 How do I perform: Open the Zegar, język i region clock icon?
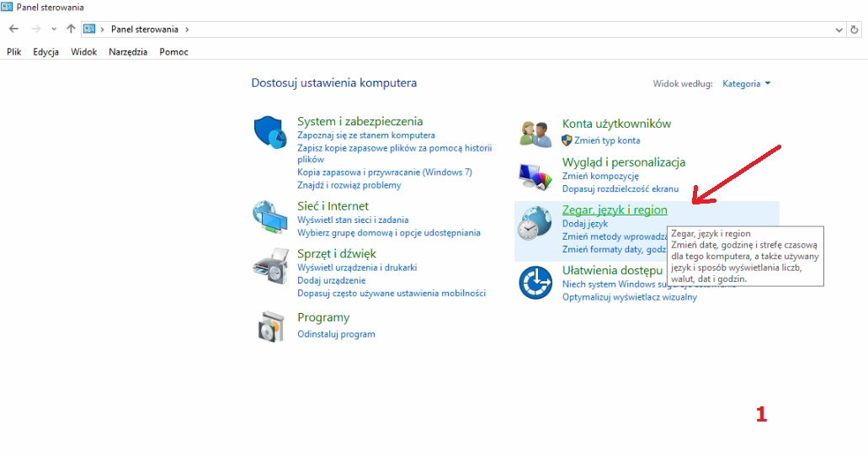(x=535, y=223)
